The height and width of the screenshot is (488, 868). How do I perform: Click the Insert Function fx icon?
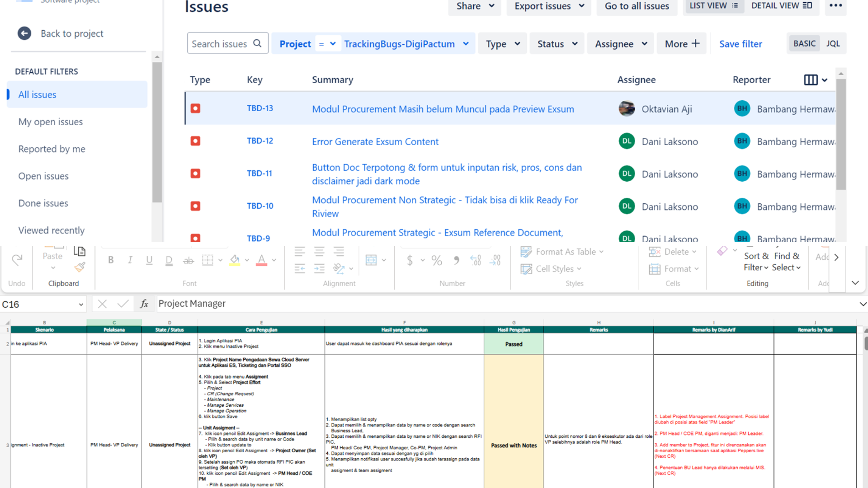(x=144, y=304)
